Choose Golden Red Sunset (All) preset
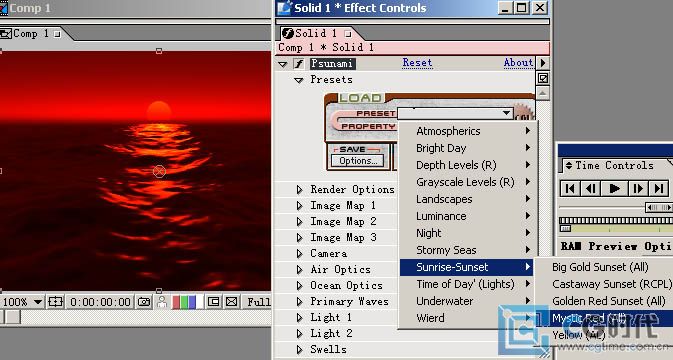The height and width of the screenshot is (360, 673). tap(604, 301)
